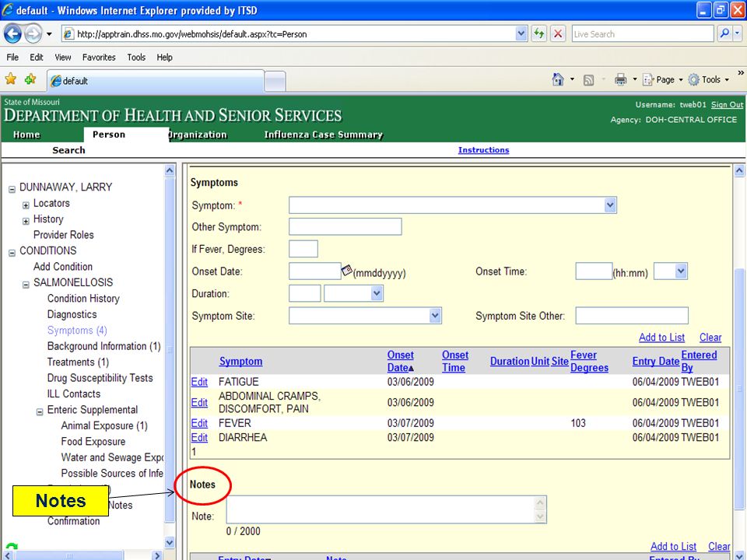
Task: Open Treatments (1) in the tree
Action: point(78,362)
